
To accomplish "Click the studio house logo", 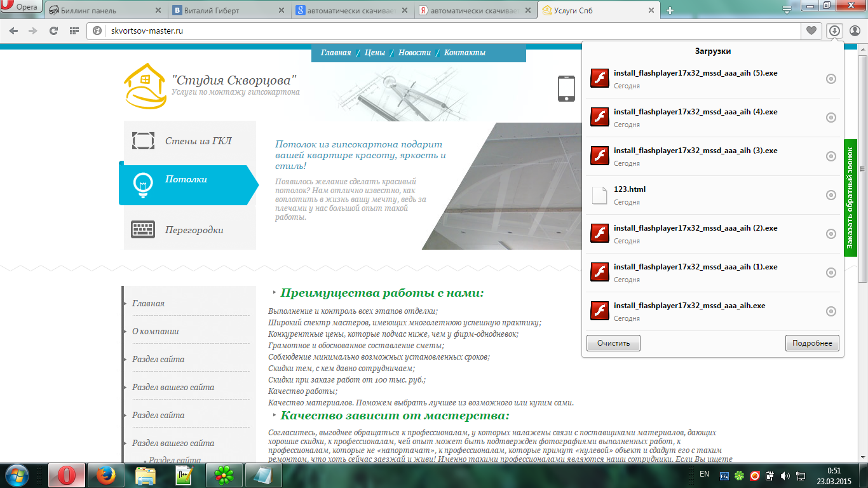I will 146,86.
